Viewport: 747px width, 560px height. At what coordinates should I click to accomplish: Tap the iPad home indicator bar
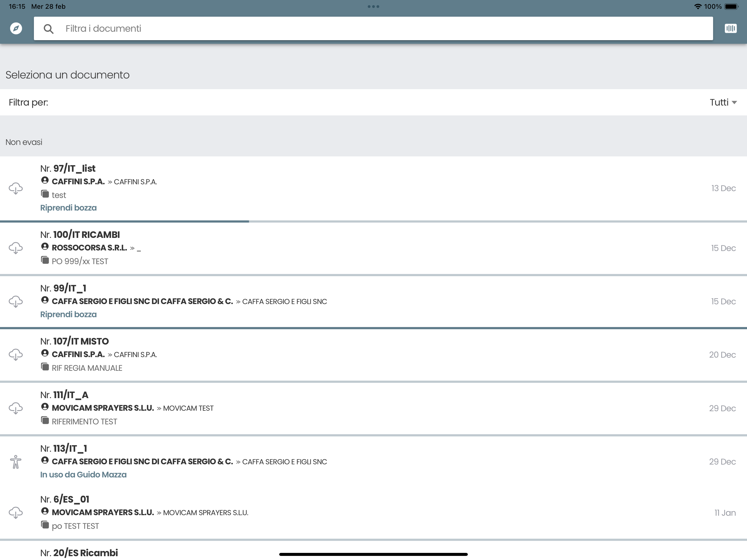(x=373, y=554)
